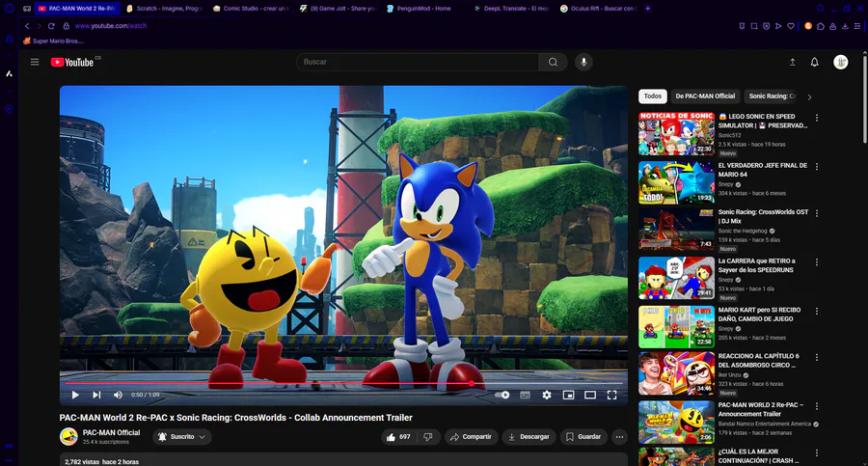Select the Sonic Racing filter chip
The image size is (868, 466).
(772, 96)
